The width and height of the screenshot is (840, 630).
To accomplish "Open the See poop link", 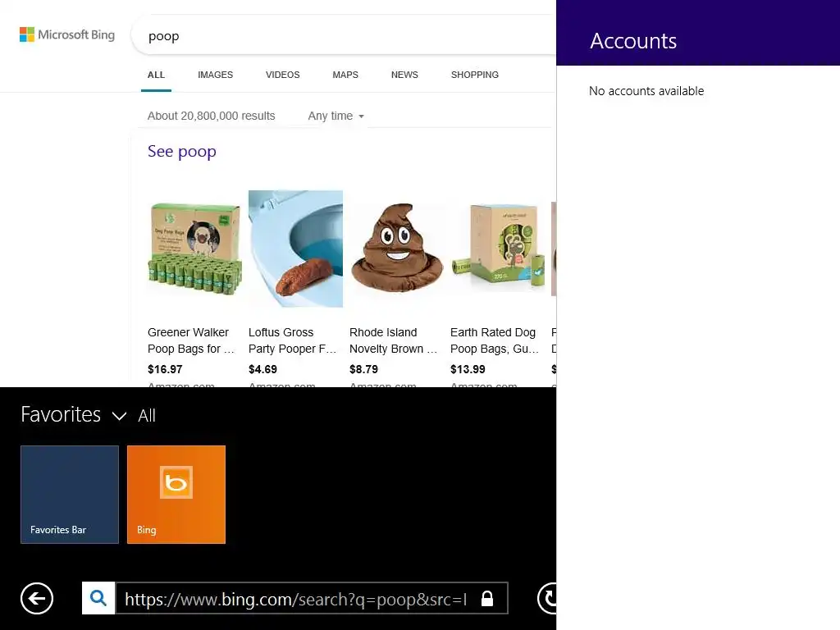I will pos(181,152).
